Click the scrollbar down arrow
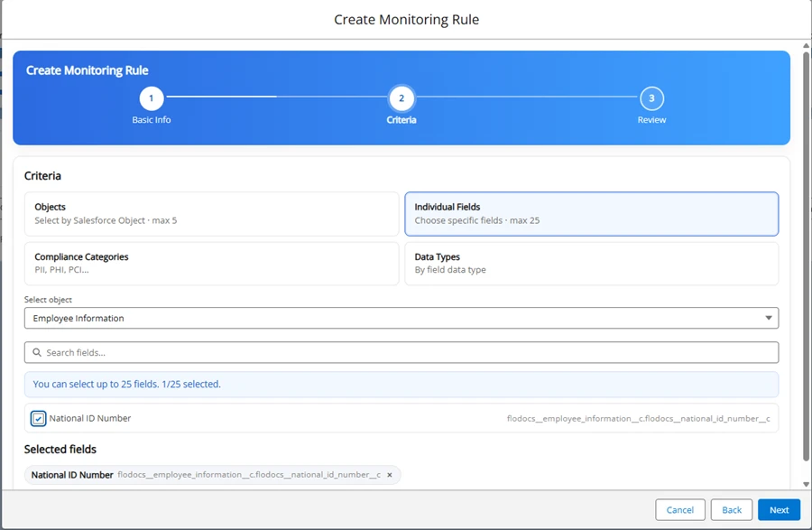The image size is (812, 530). pyautogui.click(x=805, y=484)
